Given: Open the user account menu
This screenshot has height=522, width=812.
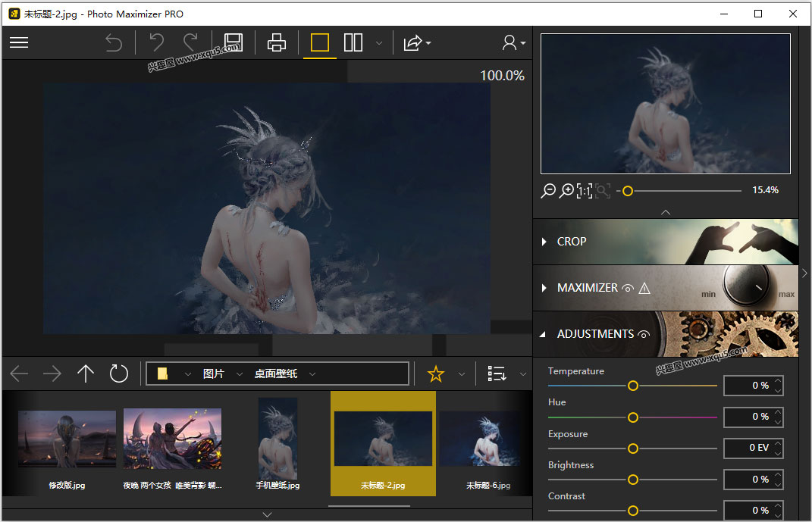Looking at the screenshot, I should click(513, 42).
